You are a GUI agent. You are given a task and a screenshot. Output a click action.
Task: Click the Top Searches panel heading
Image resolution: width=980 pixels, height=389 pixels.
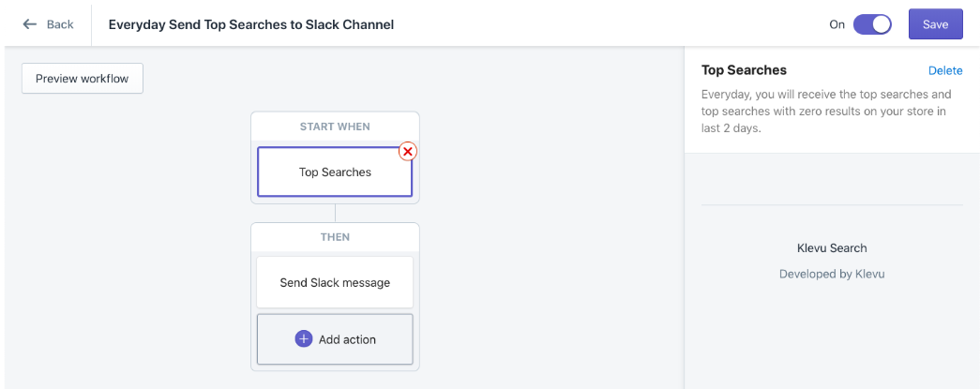click(x=744, y=70)
